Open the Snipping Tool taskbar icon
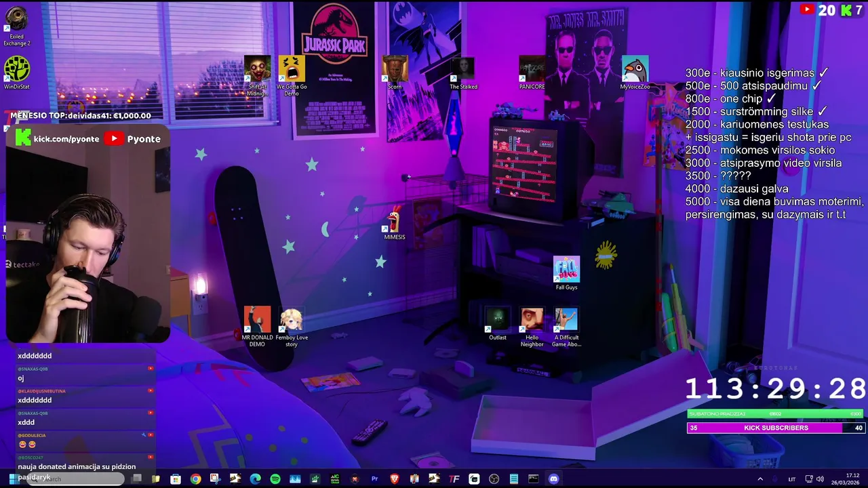The image size is (868, 488). click(x=215, y=479)
